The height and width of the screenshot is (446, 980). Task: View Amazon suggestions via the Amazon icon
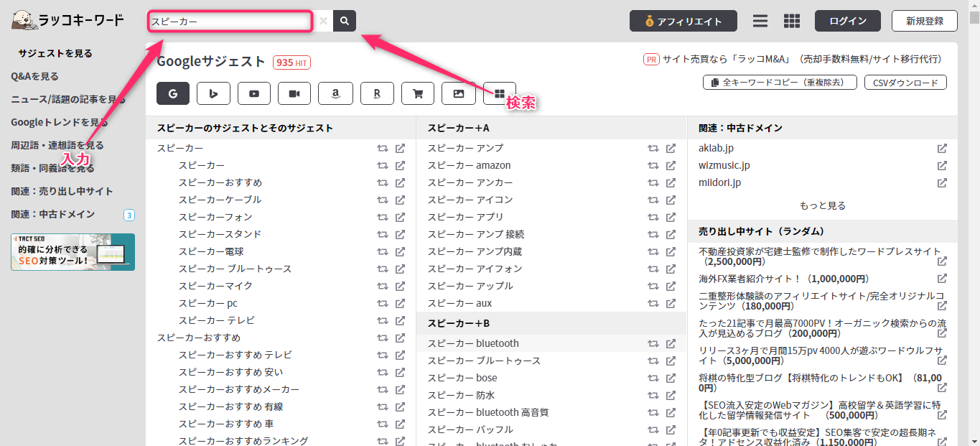point(335,93)
